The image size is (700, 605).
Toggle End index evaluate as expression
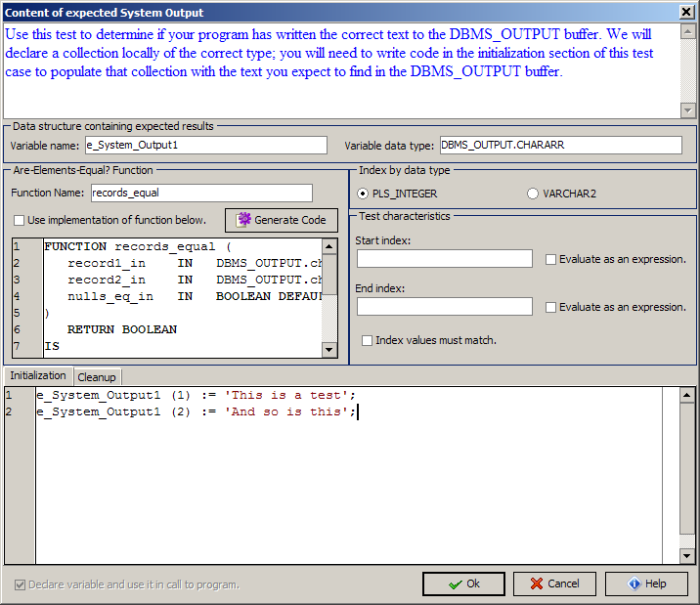tap(551, 307)
